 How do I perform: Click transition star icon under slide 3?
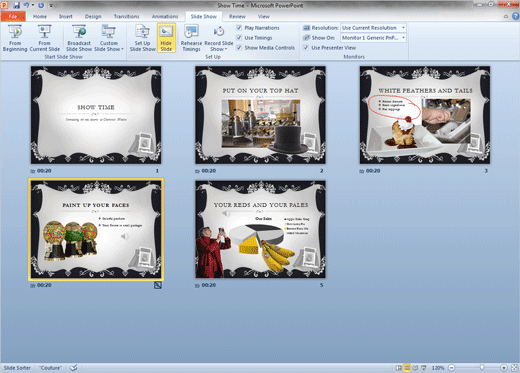(362, 171)
